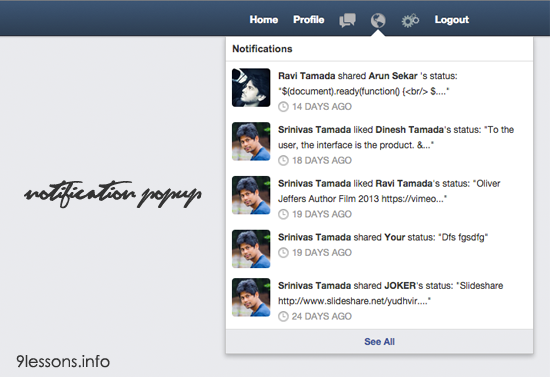The width and height of the screenshot is (550, 377).
Task: Go to Home in the navbar
Action: [264, 20]
